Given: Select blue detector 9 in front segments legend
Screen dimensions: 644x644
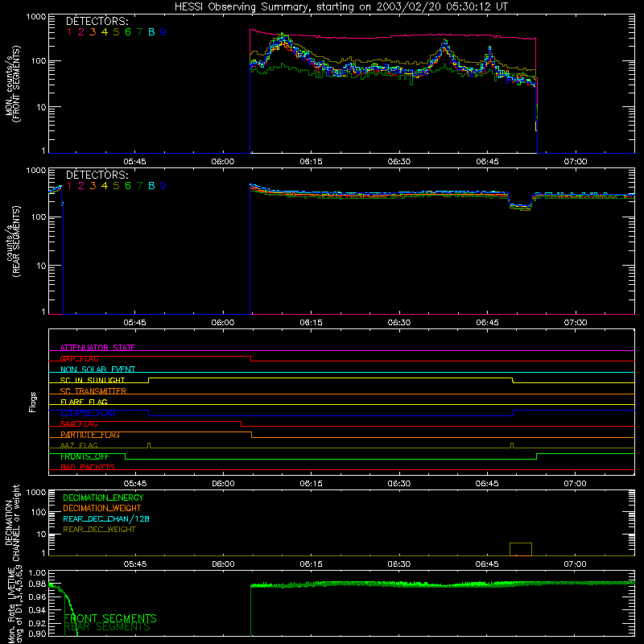Looking at the screenshot, I should (163, 32).
